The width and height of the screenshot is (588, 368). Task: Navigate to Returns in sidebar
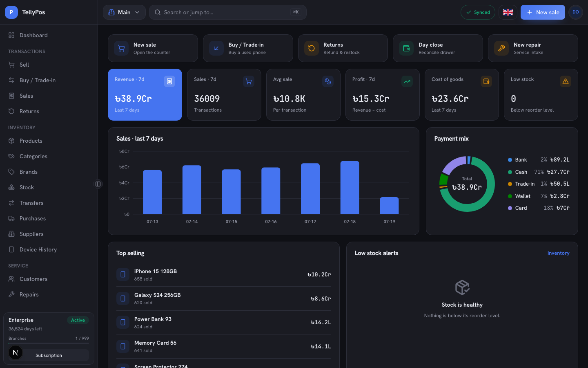click(49, 111)
